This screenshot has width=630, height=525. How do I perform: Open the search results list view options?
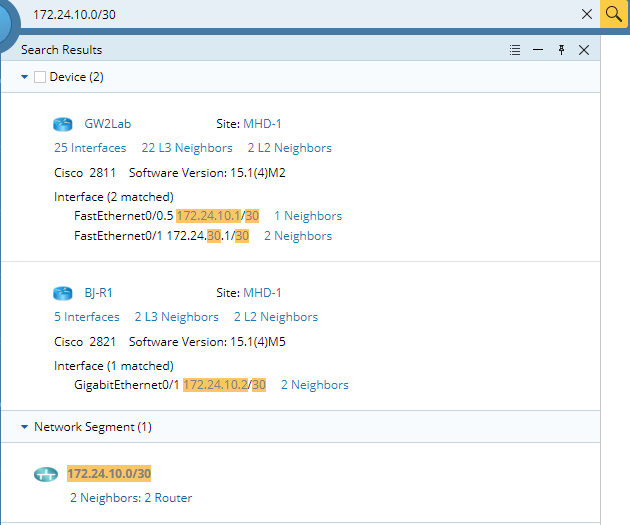point(515,49)
